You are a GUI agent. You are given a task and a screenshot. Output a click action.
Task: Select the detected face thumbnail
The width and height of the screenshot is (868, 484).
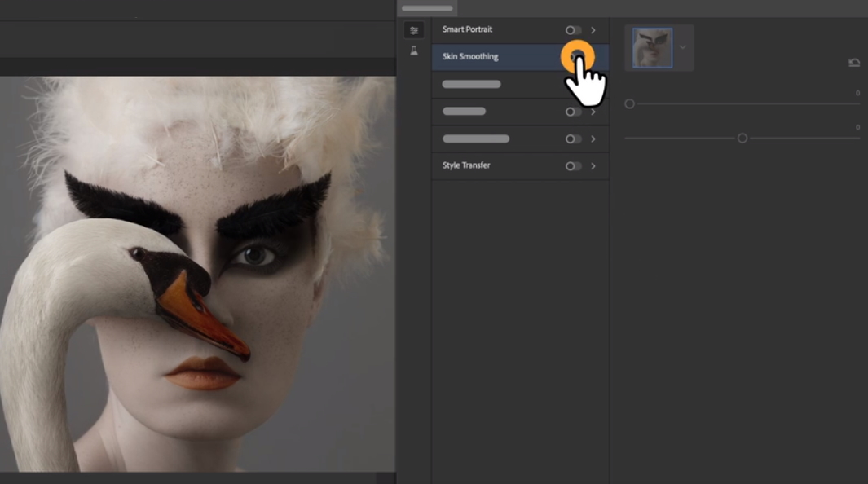[x=653, y=47]
